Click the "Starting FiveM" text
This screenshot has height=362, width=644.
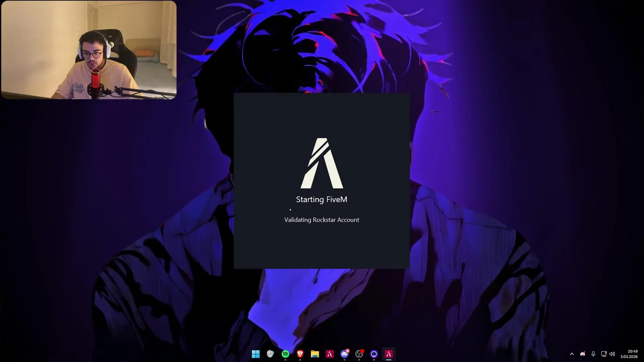click(x=321, y=200)
